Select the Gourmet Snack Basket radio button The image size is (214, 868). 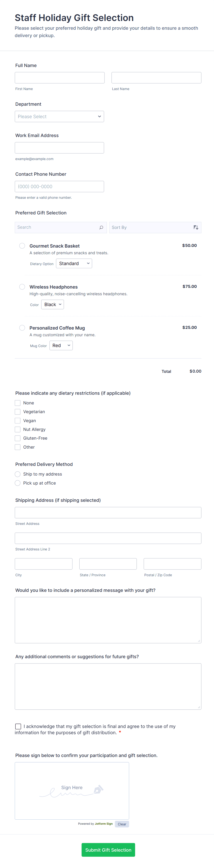click(x=22, y=246)
